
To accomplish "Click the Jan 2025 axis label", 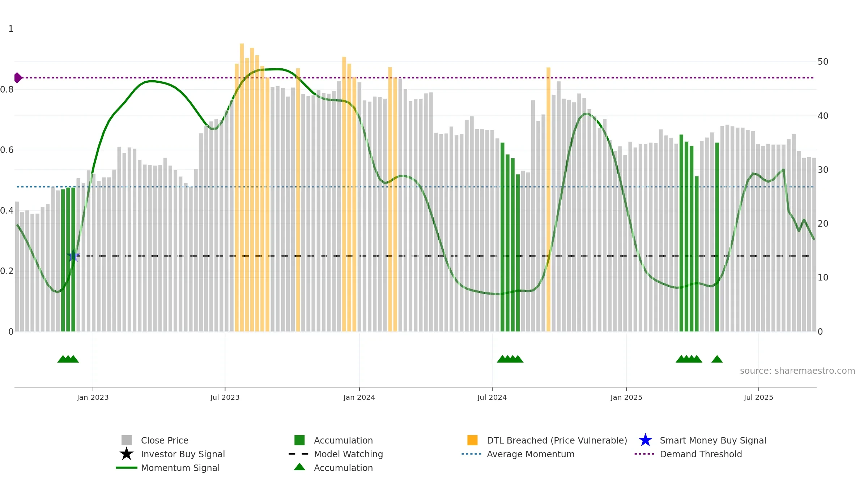I will click(x=626, y=398).
